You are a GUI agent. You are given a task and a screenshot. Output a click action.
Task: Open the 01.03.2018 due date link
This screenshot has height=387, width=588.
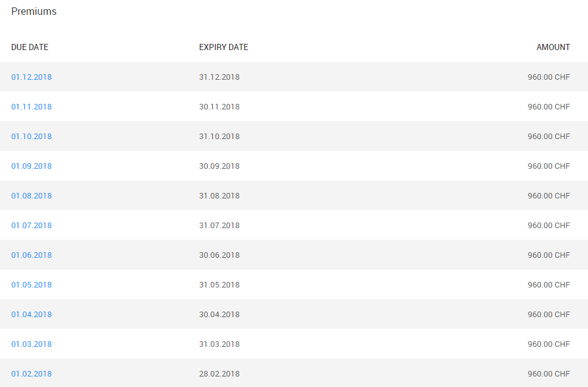coord(32,344)
